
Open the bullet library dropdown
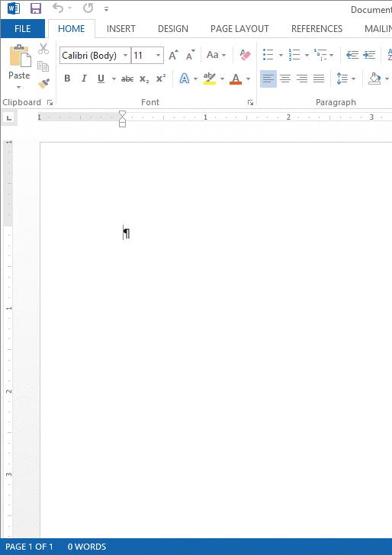(x=281, y=55)
